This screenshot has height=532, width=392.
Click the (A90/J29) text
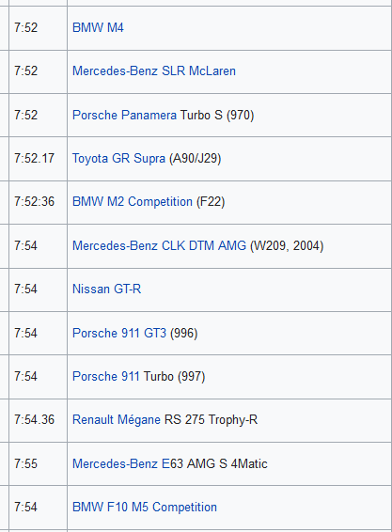click(x=196, y=159)
